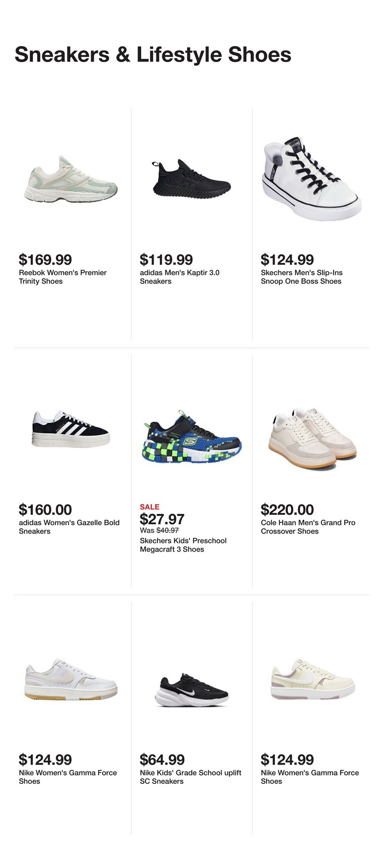Click the $64.99 price
384x868 pixels.
click(x=162, y=759)
